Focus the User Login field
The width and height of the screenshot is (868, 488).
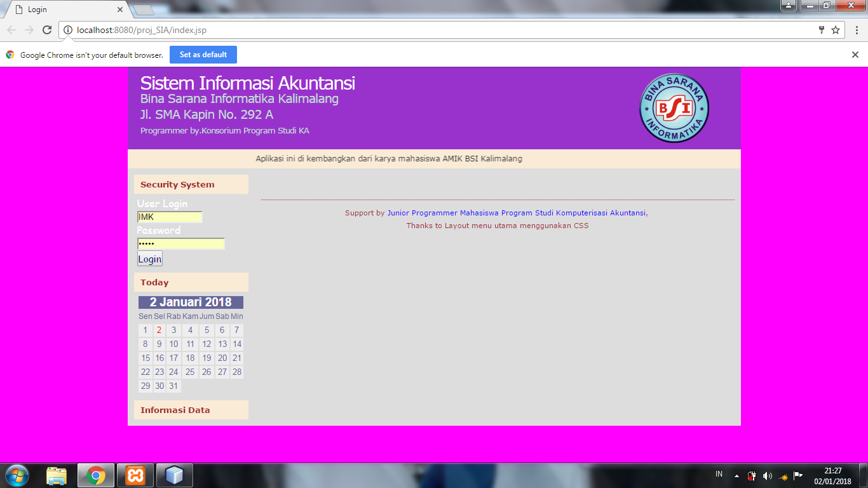pyautogui.click(x=170, y=217)
